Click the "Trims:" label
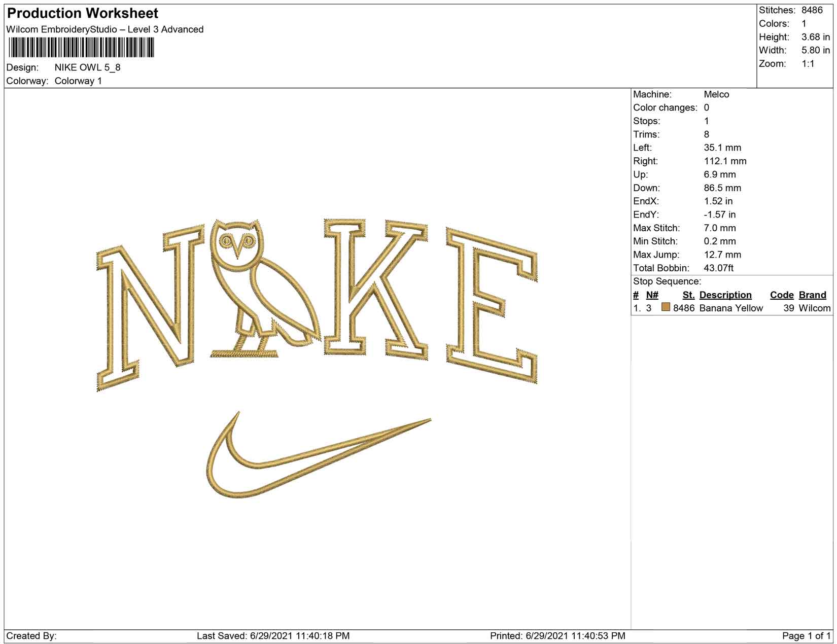The height and width of the screenshot is (644, 837). click(x=646, y=134)
